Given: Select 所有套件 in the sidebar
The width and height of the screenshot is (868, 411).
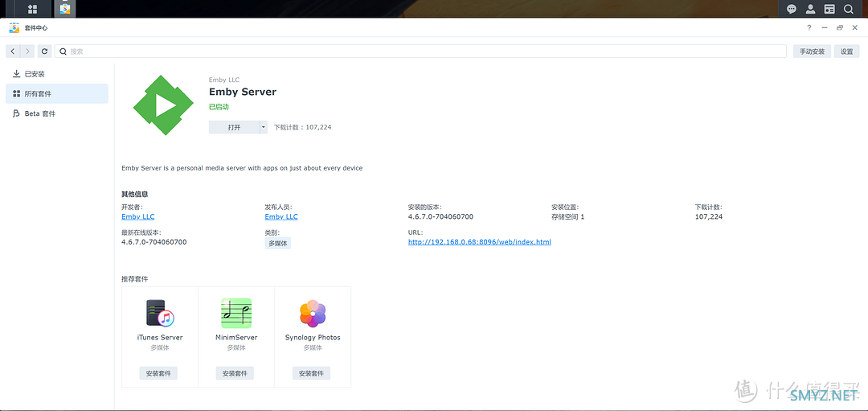Looking at the screenshot, I should 38,94.
